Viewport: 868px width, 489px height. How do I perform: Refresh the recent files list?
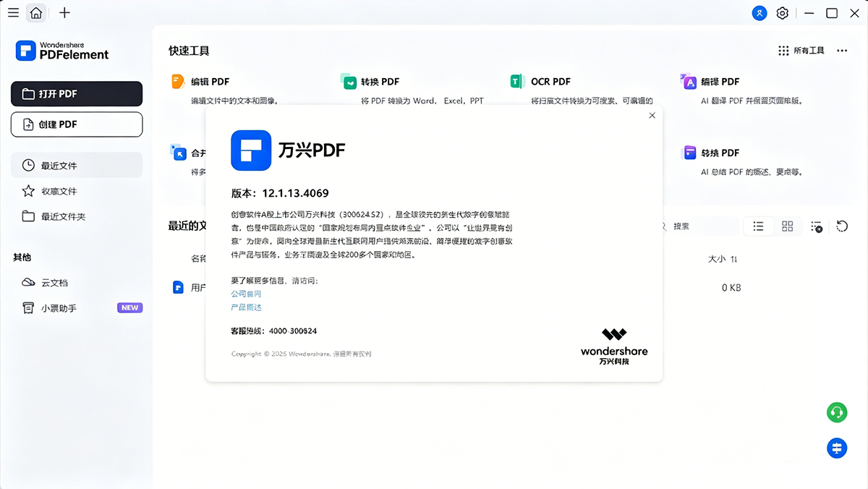[x=842, y=226]
